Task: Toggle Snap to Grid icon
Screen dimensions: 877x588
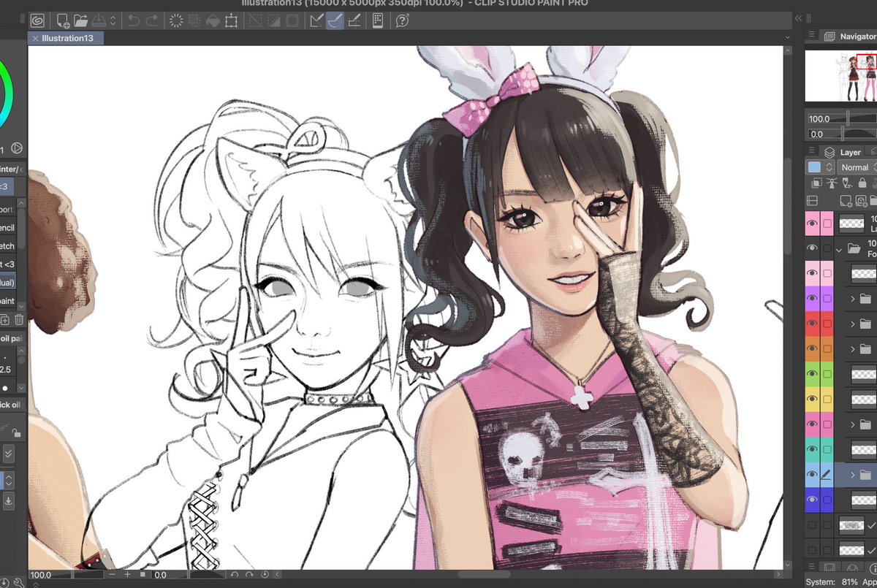Action: pyautogui.click(x=354, y=20)
